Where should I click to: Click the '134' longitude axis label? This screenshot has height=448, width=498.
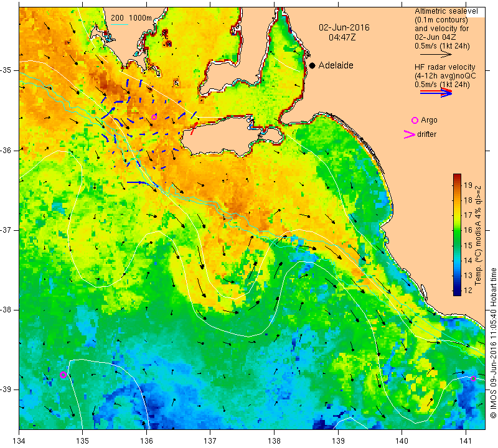point(19,441)
